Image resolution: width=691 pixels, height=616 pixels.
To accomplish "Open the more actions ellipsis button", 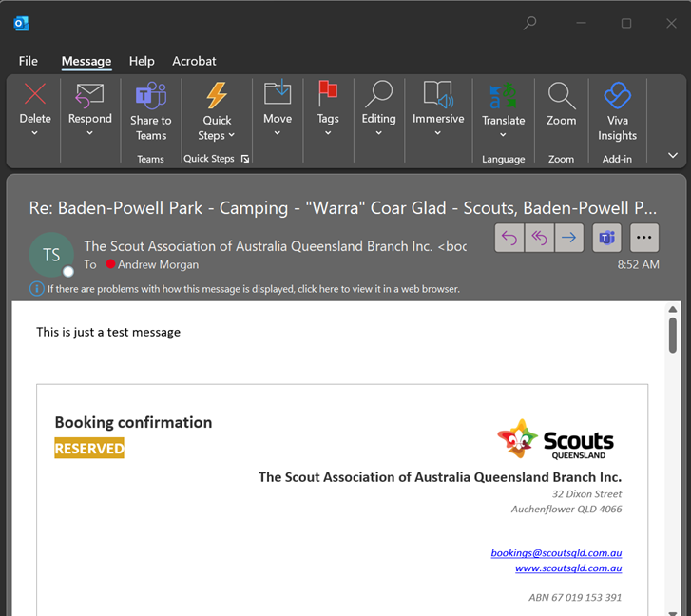I will click(644, 238).
